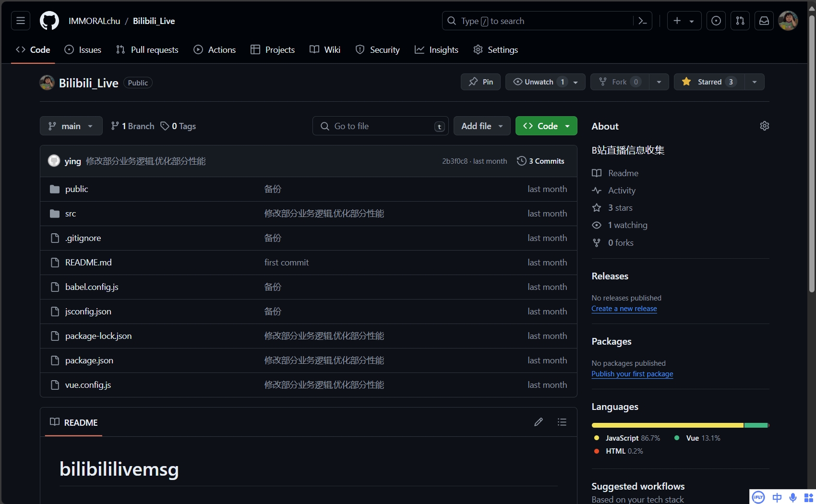This screenshot has width=816, height=504.
Task: Select the Code repository tab
Action: click(33, 49)
